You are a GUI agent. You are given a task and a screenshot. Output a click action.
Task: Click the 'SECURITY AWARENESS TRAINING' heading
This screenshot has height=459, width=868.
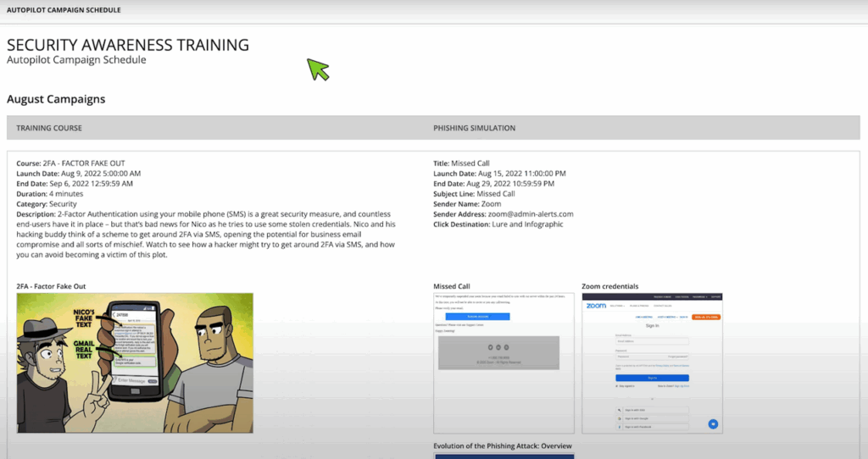[x=128, y=45]
